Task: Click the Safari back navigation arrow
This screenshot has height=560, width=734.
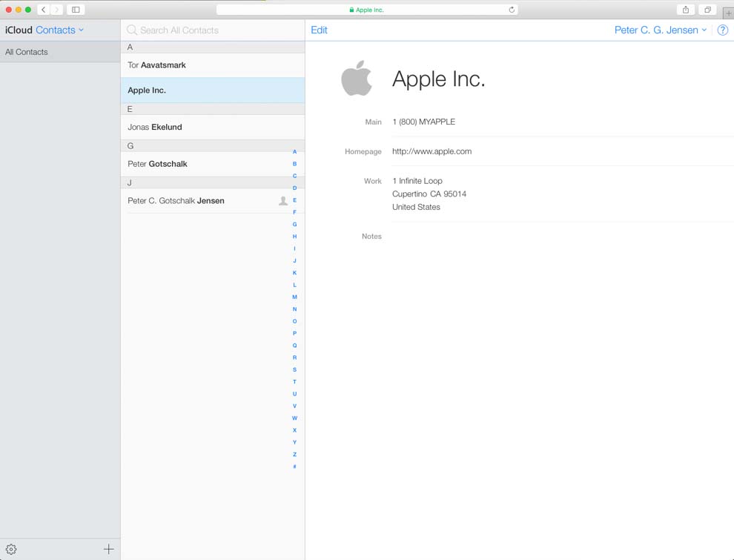Action: pos(44,10)
